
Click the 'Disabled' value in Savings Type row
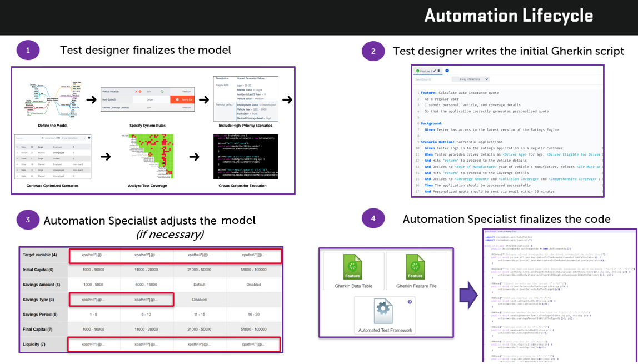tap(200, 300)
